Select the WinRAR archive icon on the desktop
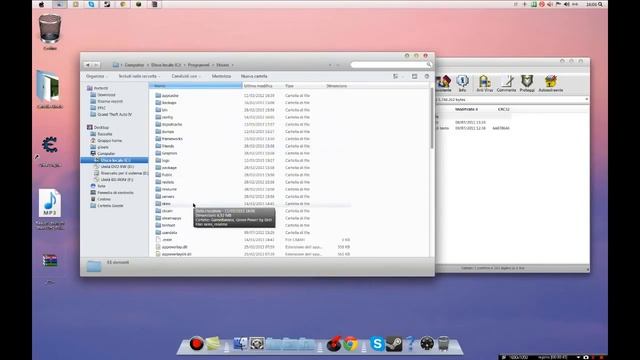The height and width of the screenshot is (360, 640). click(x=50, y=260)
